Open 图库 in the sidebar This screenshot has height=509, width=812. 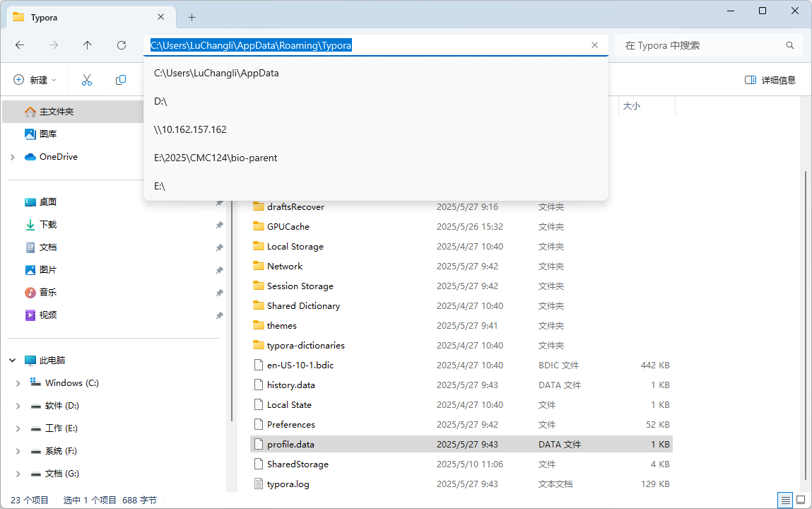48,134
